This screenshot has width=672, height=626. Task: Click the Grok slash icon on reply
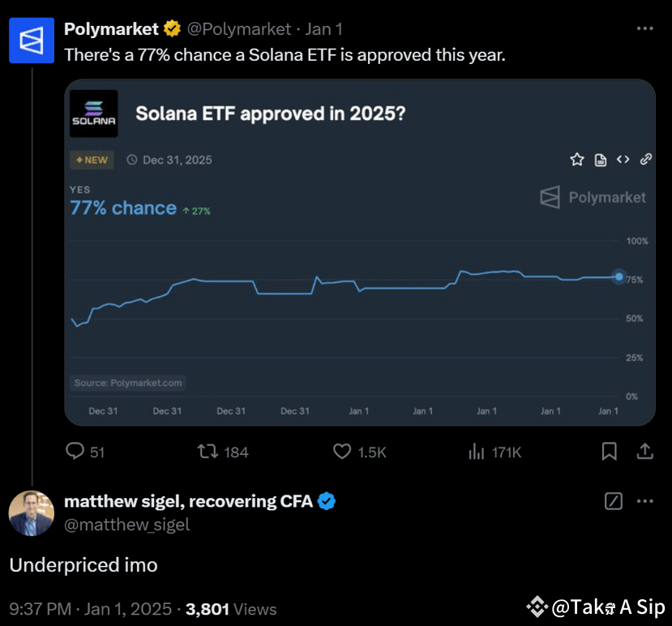click(614, 501)
